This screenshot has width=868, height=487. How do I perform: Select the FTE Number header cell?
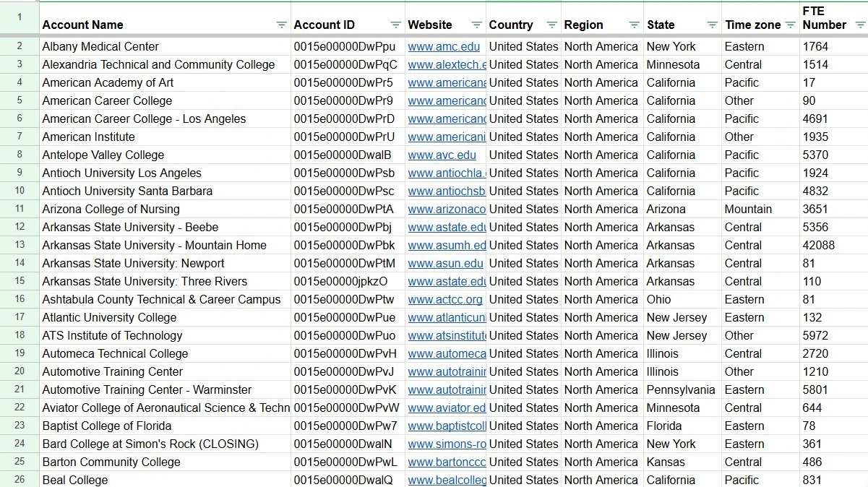pyautogui.click(x=833, y=18)
